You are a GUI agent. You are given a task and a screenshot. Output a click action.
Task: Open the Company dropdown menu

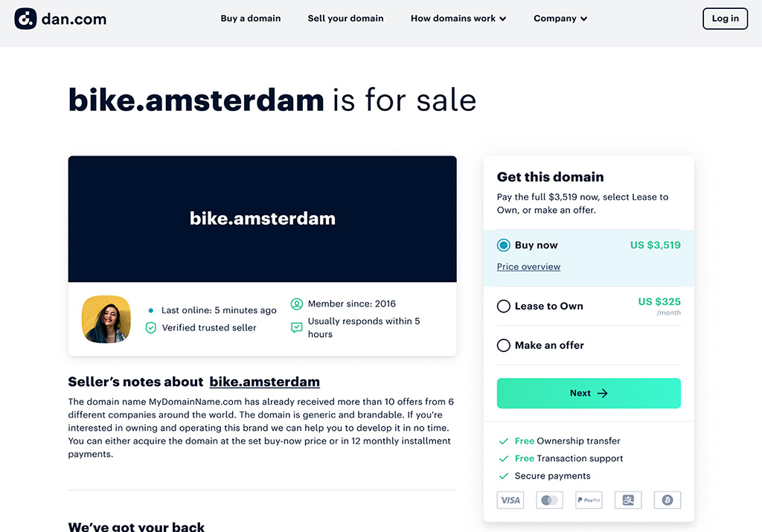click(x=560, y=19)
